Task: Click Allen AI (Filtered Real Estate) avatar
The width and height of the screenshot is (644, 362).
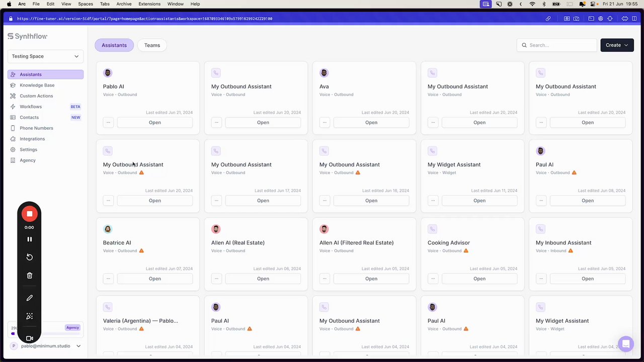Action: (x=324, y=229)
